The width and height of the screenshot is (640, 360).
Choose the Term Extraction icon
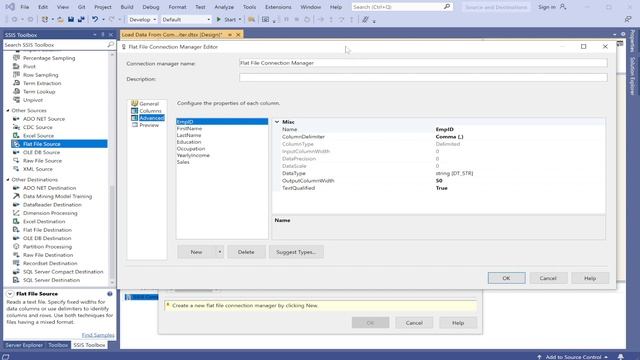[x=16, y=83]
